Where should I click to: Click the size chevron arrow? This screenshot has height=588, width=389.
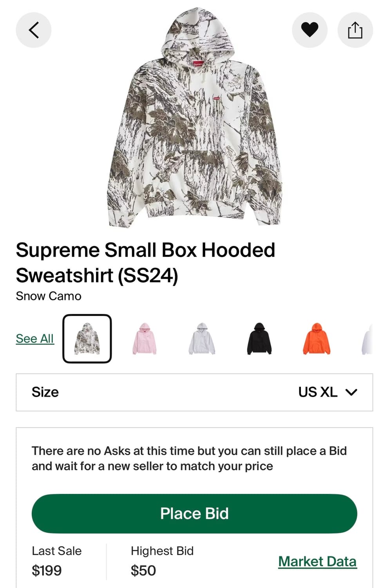click(x=351, y=392)
